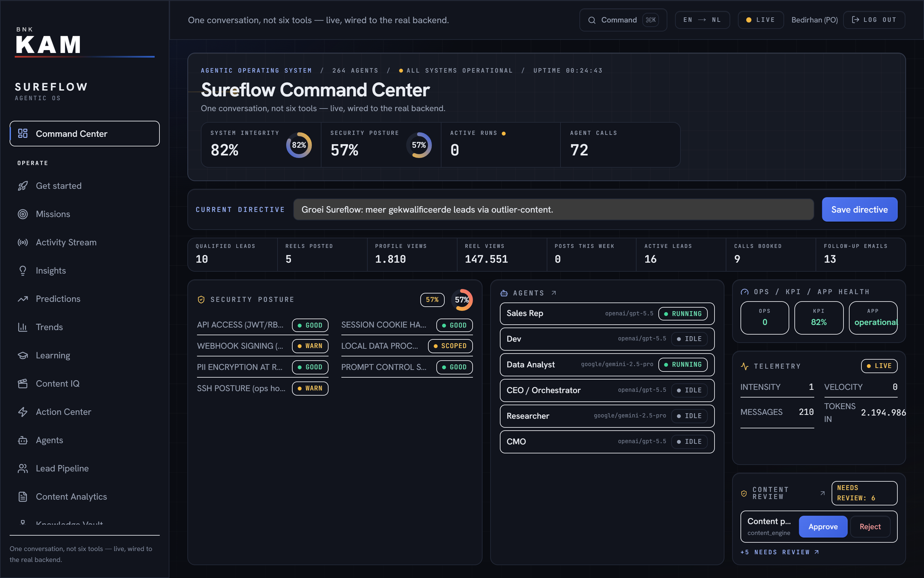Screen dimensions: 924x578
Task: Click the Get started rocket icon
Action: coord(23,186)
